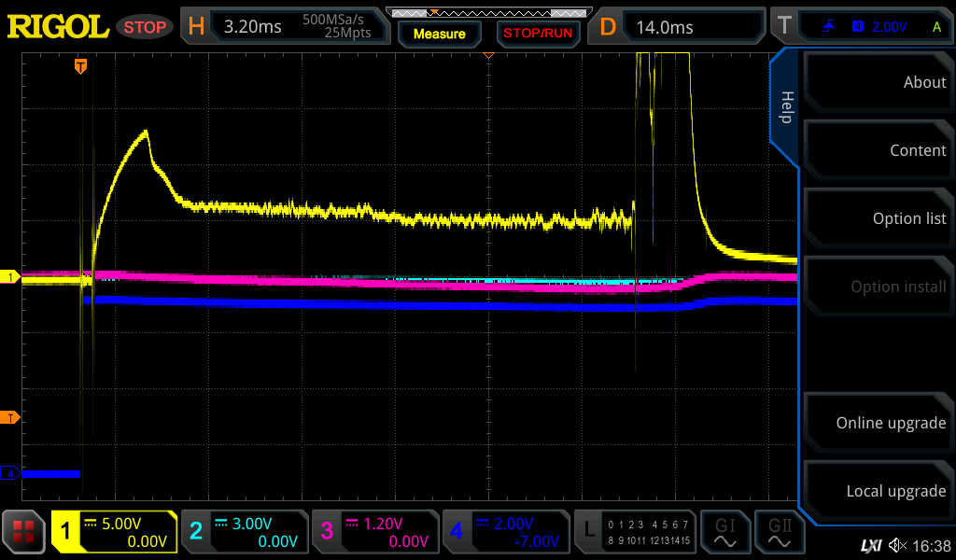The image size is (956, 560).
Task: Click the GI waveform generator icon
Action: click(x=725, y=532)
